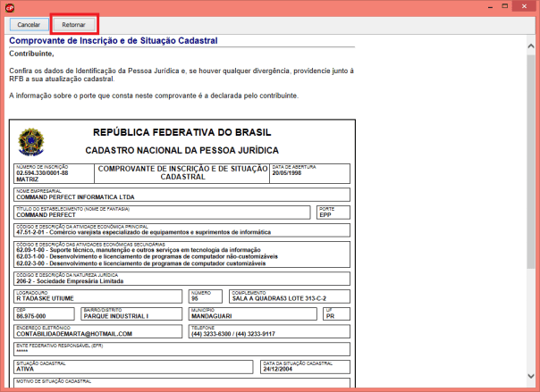Viewport: 540px width, 392px height.
Task: Click the SITUAÇÃO CADASTRAL value ATIVA
Action: (25, 369)
